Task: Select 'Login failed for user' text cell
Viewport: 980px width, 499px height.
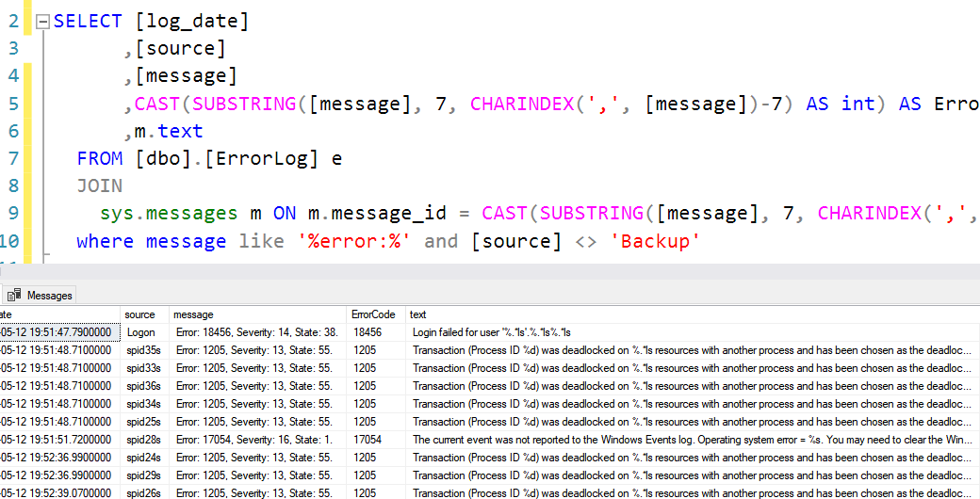Action: 492,332
